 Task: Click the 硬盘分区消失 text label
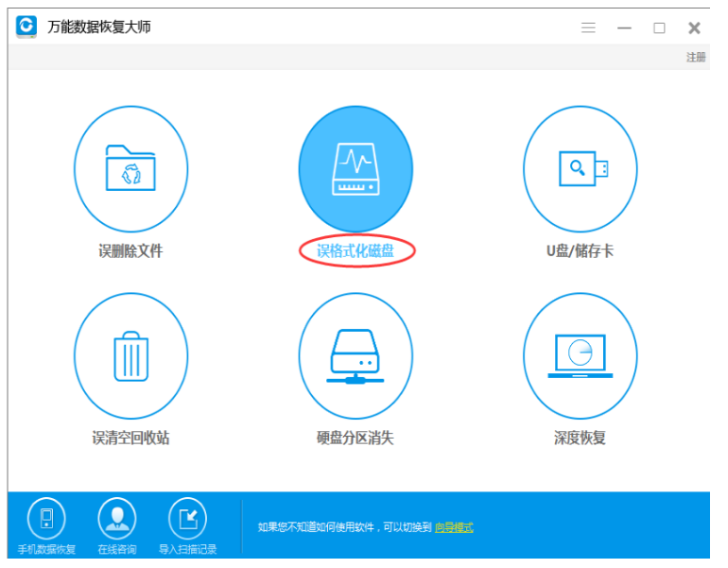355,439
